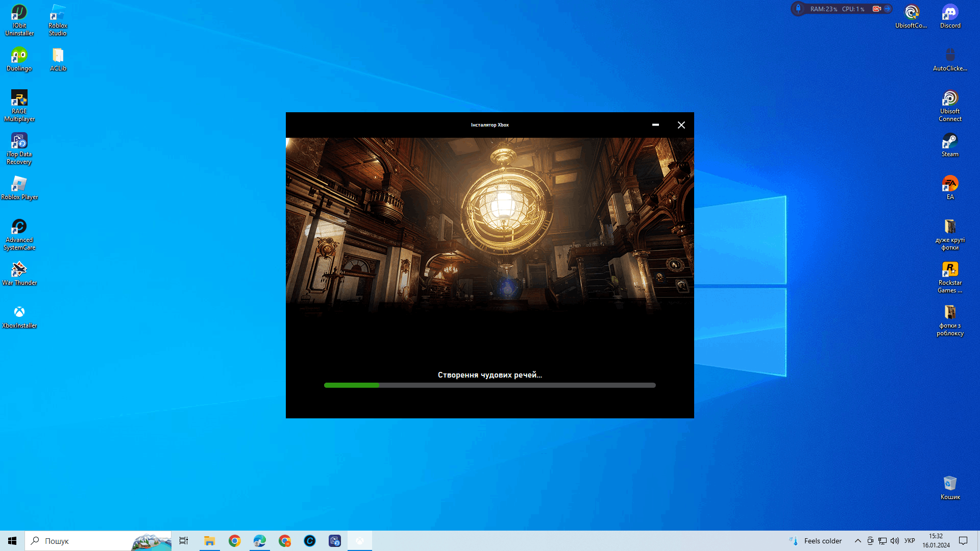Screen dimensions: 980x551
Task: Open Ubisoft Connect shortcut
Action: tap(950, 106)
